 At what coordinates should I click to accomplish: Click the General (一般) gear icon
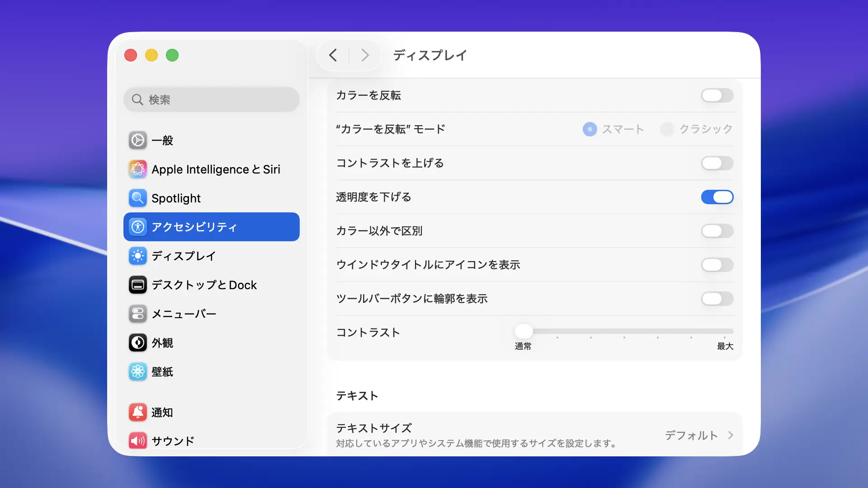138,141
